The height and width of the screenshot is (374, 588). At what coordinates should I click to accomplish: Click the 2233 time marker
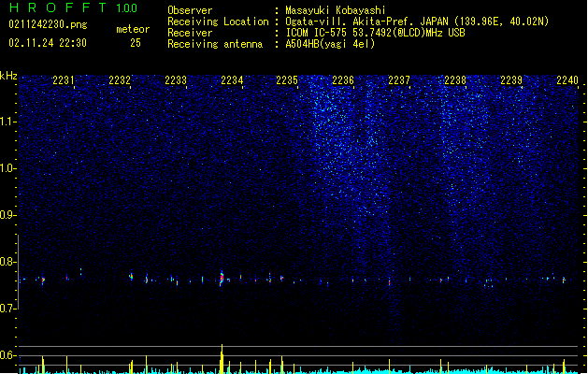pos(176,80)
